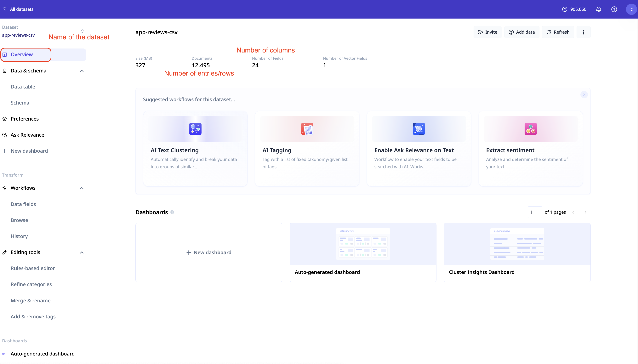This screenshot has width=638, height=364.
Task: Click the Dashboards info icon
Action: click(172, 212)
